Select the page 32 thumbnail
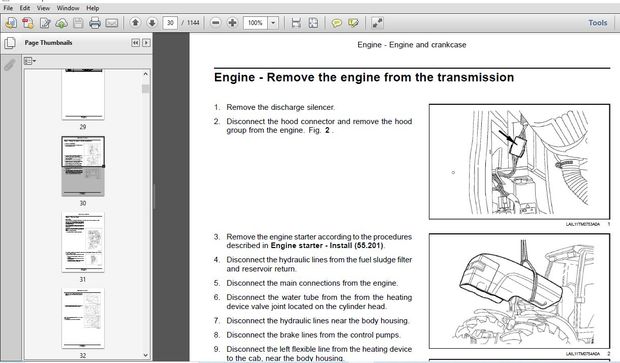Viewport: 620px width, 363px height. [83, 319]
